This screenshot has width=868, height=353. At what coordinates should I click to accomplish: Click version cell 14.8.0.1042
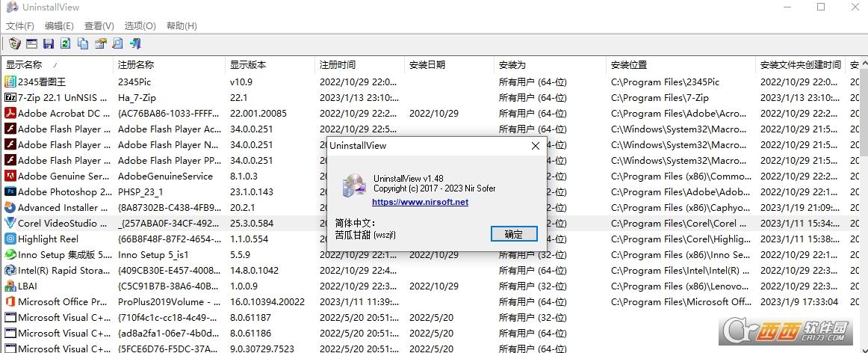pos(254,271)
